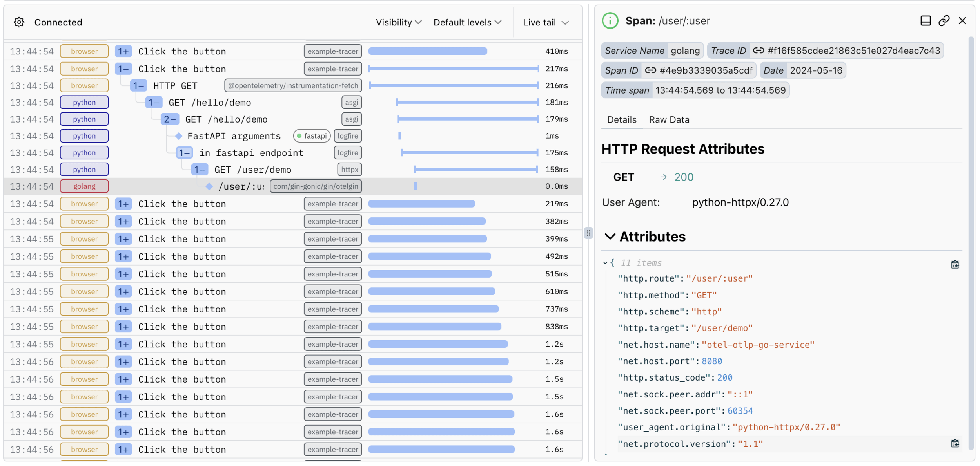Copy attributes JSON via clipboard icon
Screen dimensions: 980x466
(955, 265)
